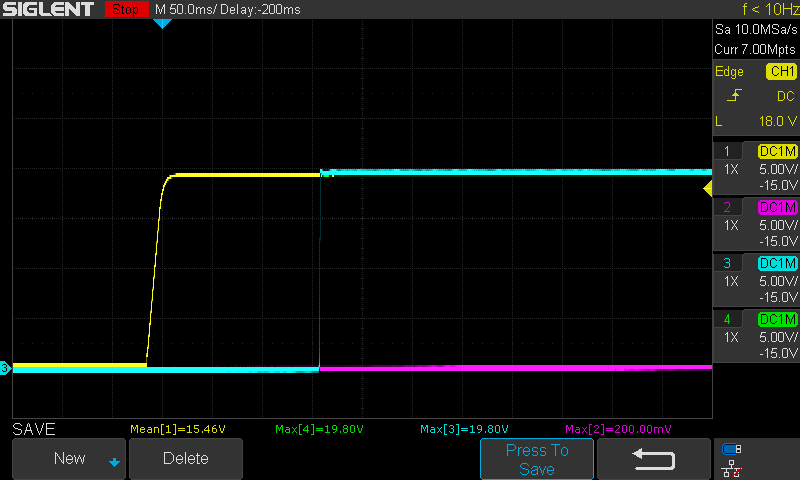This screenshot has height=480, width=800.
Task: Click channel 2 -15.0V offset value
Action: click(x=778, y=241)
